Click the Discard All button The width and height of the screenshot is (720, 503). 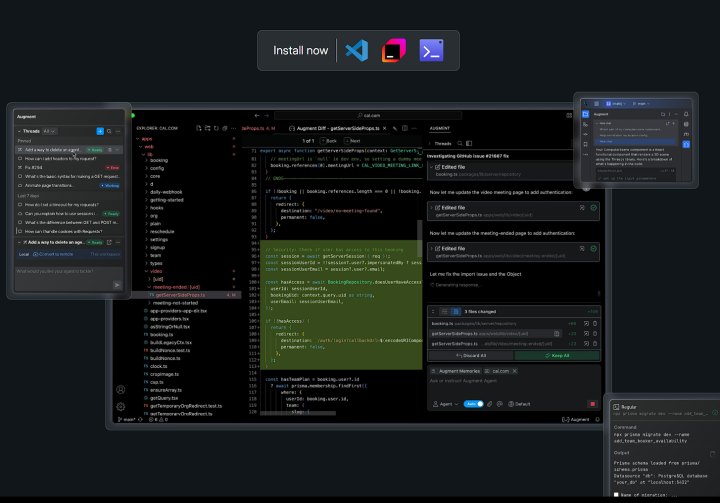pyautogui.click(x=469, y=354)
